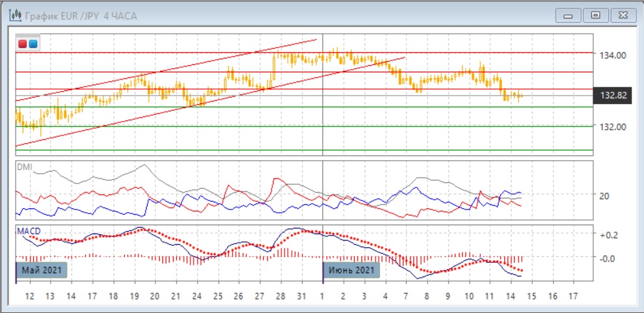The image size is (644, 313).
Task: Close the EUR/JPY chart window
Action: [x=623, y=15]
